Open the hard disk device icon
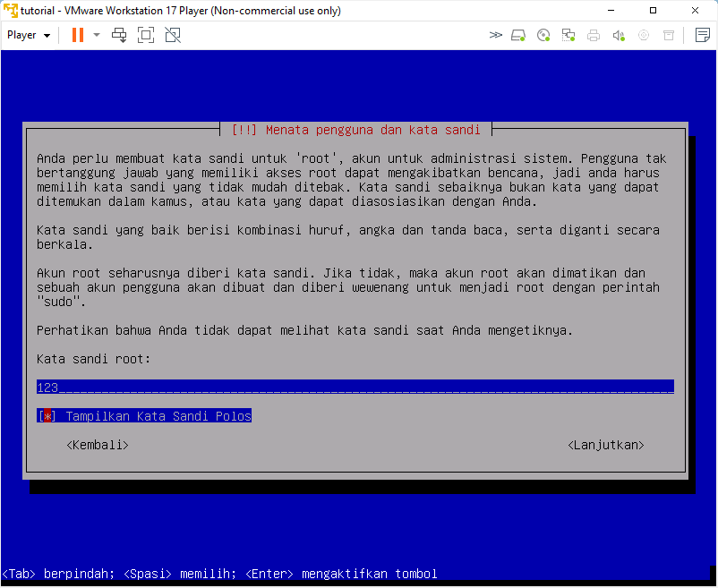This screenshot has height=588, width=718. tap(518, 35)
